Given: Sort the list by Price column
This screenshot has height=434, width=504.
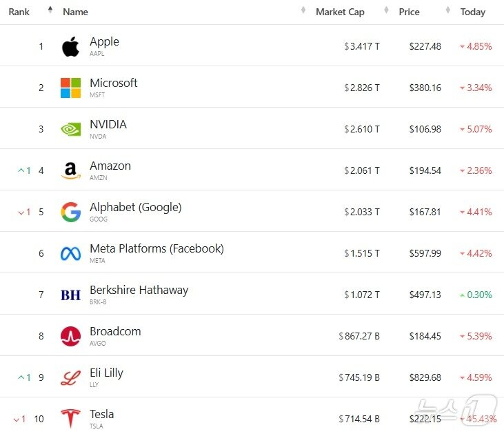Looking at the screenshot, I should pyautogui.click(x=409, y=12).
